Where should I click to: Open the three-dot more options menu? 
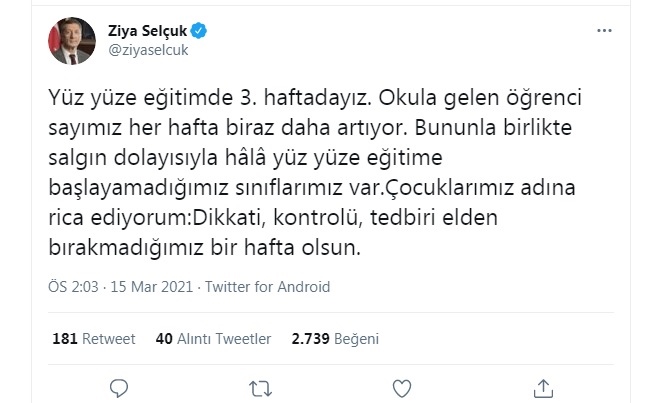(603, 31)
